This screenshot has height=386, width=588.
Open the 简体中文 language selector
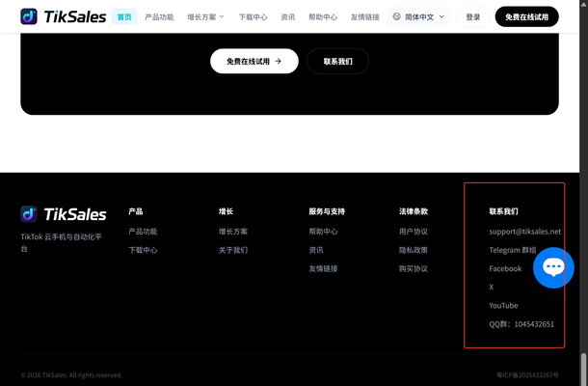coord(419,16)
